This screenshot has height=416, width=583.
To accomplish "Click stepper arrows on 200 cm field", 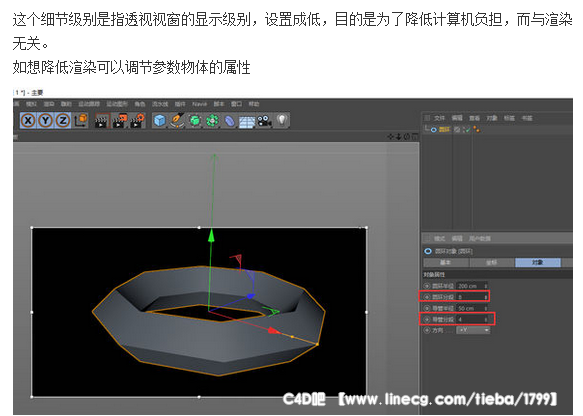I will pos(486,286).
